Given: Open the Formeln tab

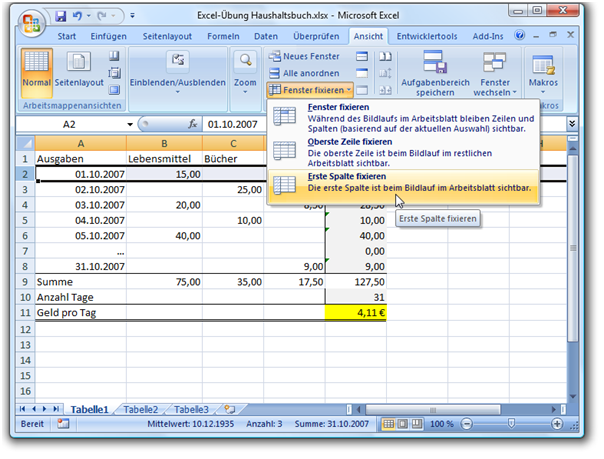Looking at the screenshot, I should click(x=223, y=36).
